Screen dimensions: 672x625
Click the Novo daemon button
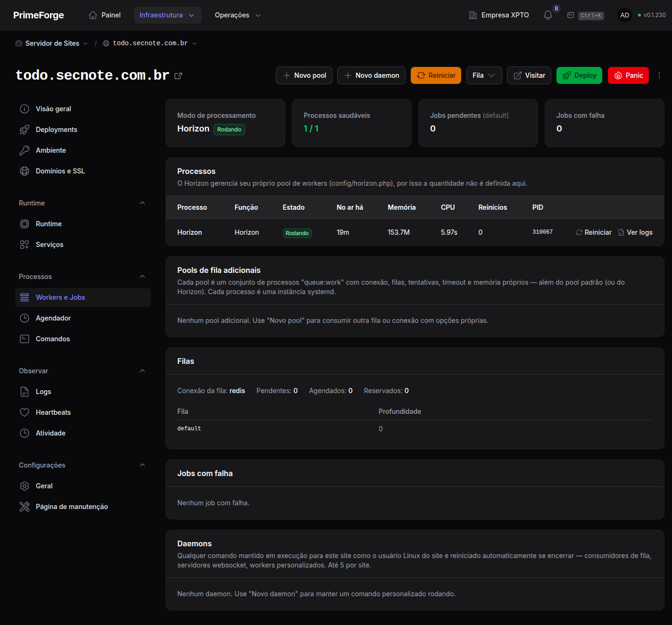(x=371, y=75)
